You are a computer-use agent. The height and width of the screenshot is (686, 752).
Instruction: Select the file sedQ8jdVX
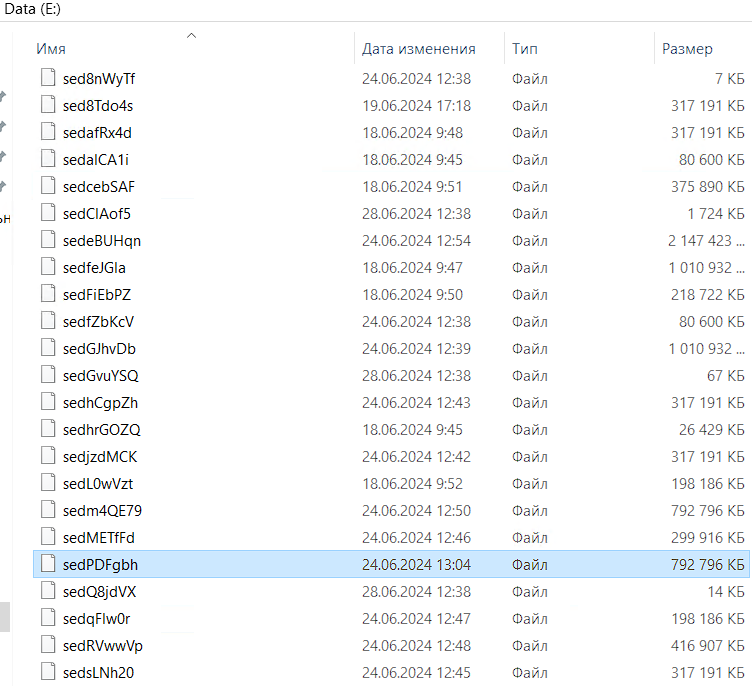pos(99,591)
